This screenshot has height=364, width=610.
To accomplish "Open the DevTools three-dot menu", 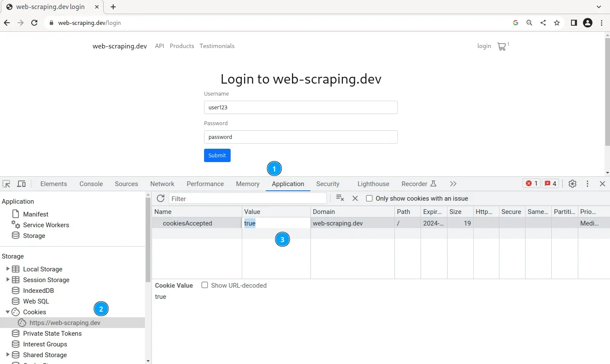I will [587, 184].
